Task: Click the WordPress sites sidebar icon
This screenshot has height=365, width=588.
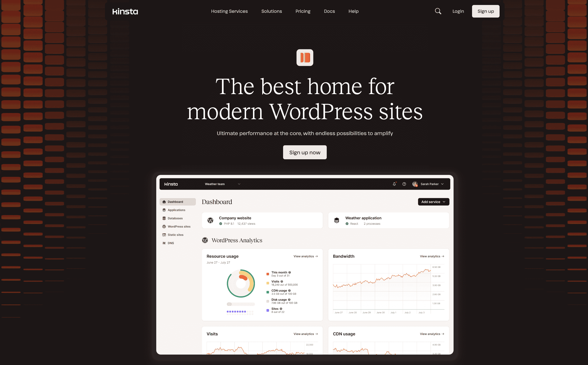Action: pyautogui.click(x=164, y=227)
